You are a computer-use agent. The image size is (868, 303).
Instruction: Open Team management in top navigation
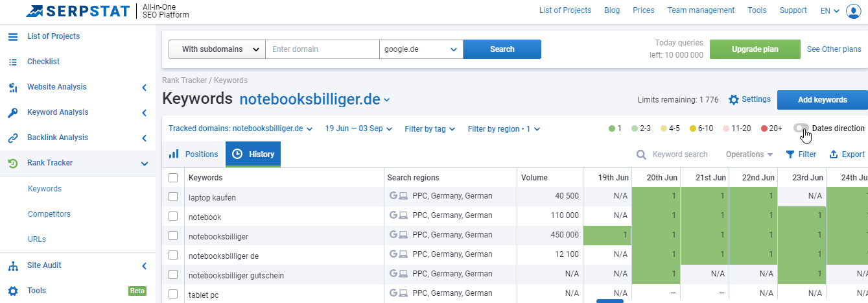pyautogui.click(x=701, y=10)
